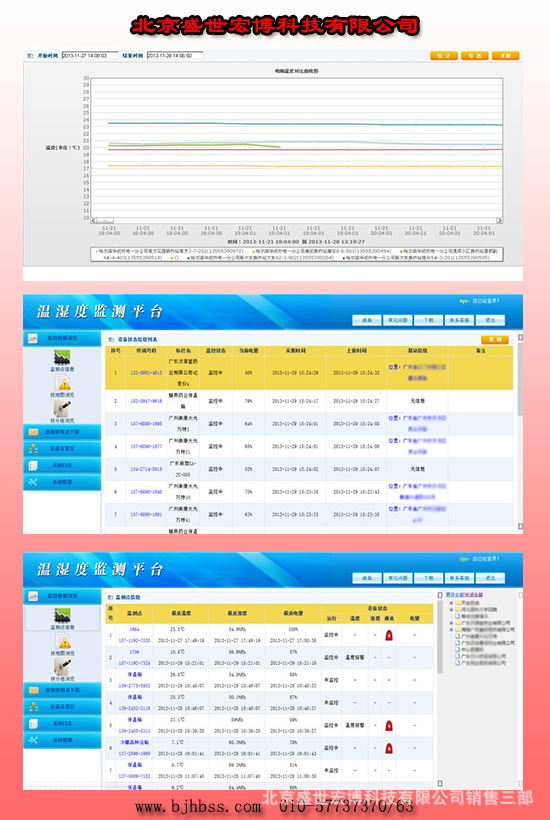Click the start time input field above chart
The image size is (550, 820).
tap(90, 55)
